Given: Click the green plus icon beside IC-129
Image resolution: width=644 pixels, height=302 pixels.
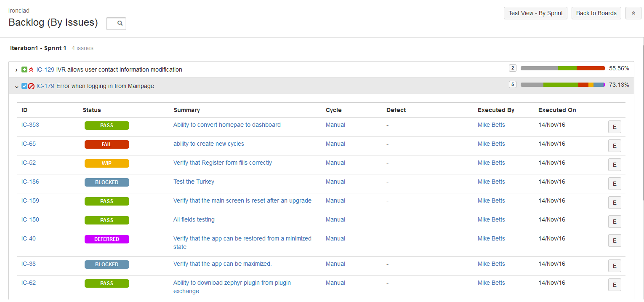Looking at the screenshot, I should (24, 69).
